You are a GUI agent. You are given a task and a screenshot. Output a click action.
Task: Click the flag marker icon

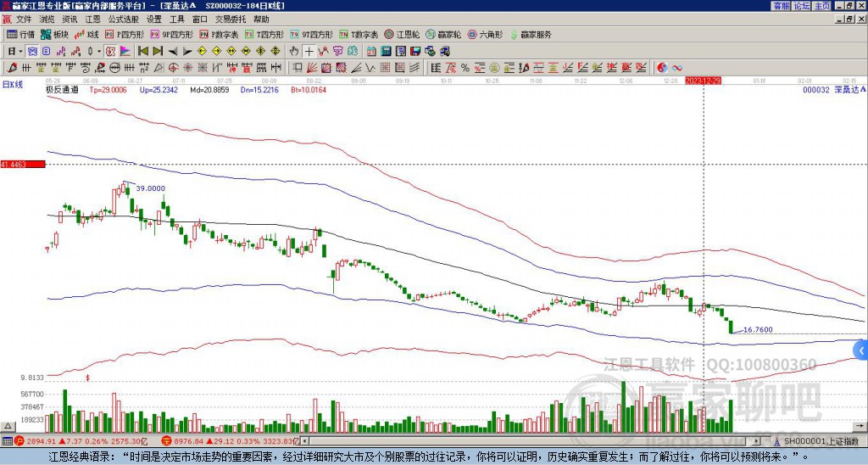[125, 52]
